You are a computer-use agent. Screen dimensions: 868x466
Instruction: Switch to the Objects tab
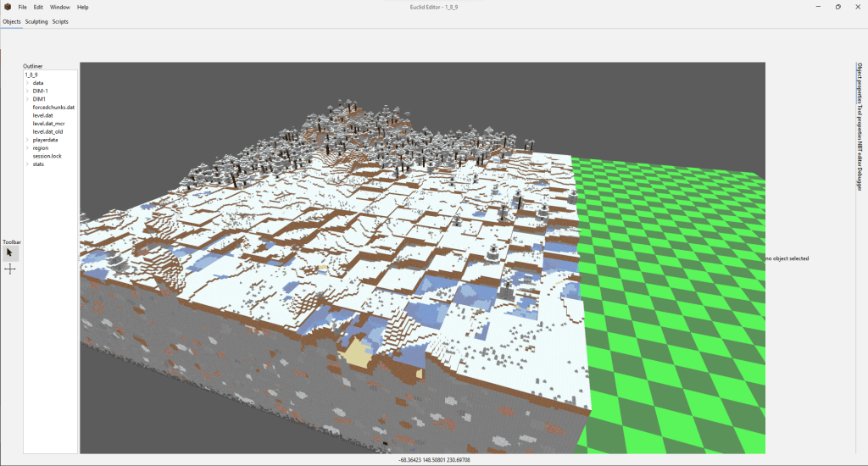(x=12, y=21)
